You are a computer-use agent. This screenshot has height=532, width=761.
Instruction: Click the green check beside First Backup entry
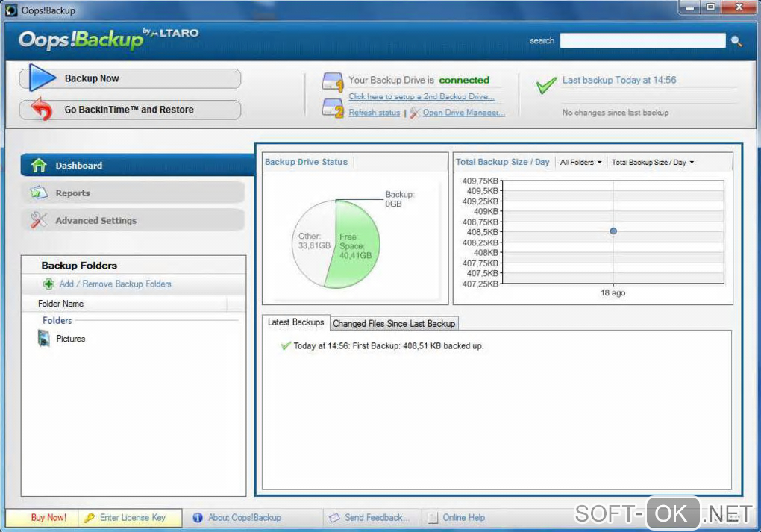click(286, 345)
